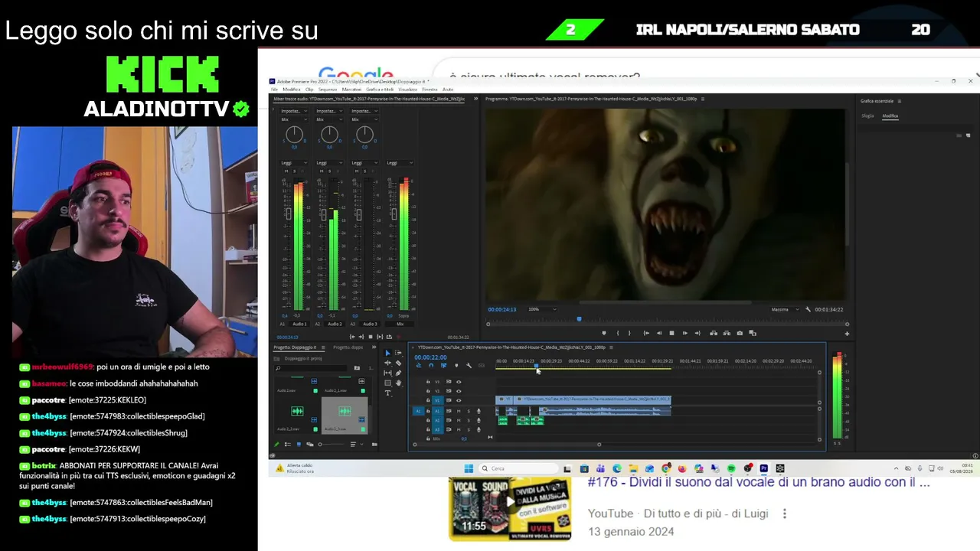The height and width of the screenshot is (551, 980).
Task: Switch to Sfoglia tab in Grafica essenziale
Action: (x=867, y=116)
